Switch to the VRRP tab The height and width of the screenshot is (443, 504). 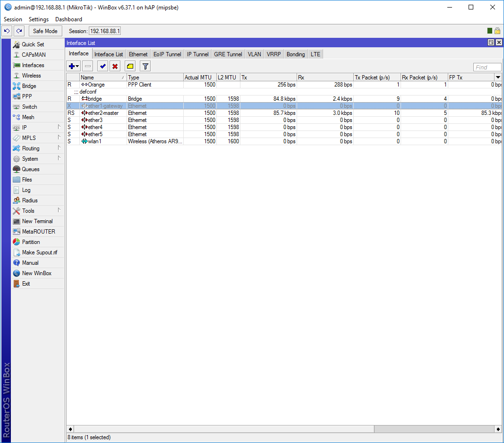click(x=273, y=54)
